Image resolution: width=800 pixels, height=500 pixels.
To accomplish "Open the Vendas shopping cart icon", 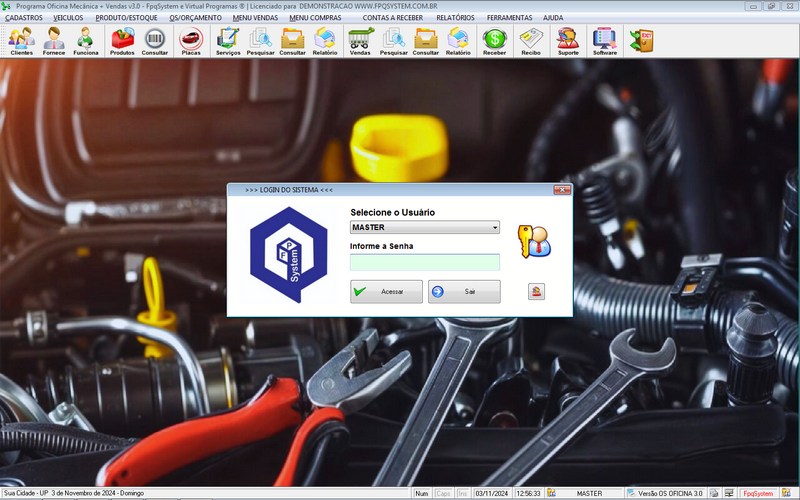I will coord(361,41).
